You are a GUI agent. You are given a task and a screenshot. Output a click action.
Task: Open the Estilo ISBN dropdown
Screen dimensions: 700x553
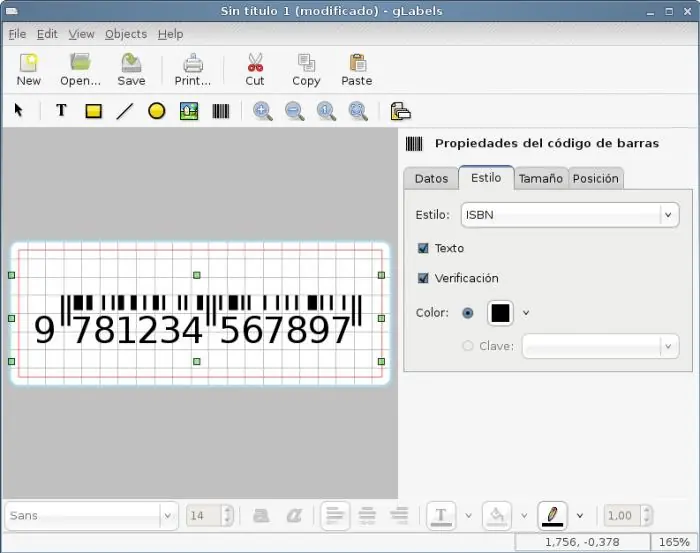click(x=570, y=215)
